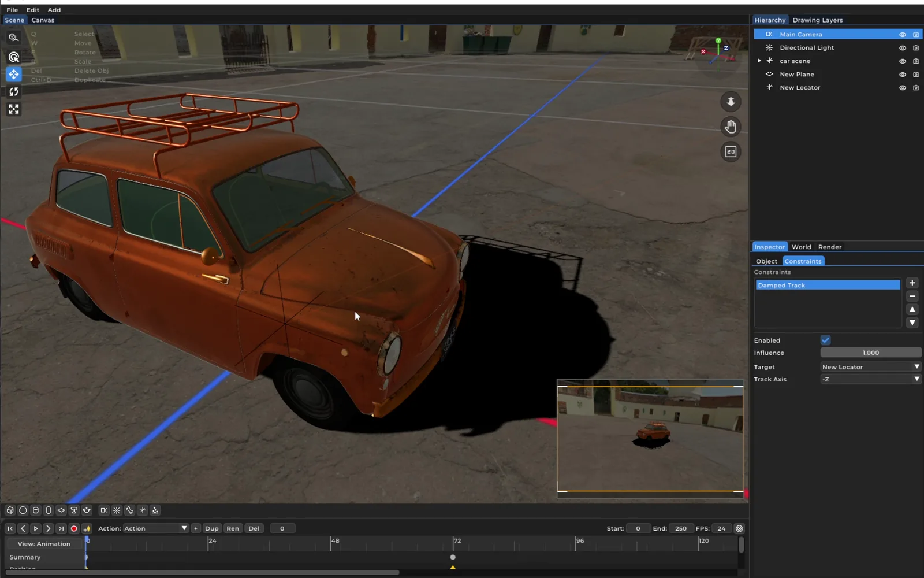Image resolution: width=924 pixels, height=578 pixels.
Task: Move Damped Track constraint down
Action: pos(912,323)
